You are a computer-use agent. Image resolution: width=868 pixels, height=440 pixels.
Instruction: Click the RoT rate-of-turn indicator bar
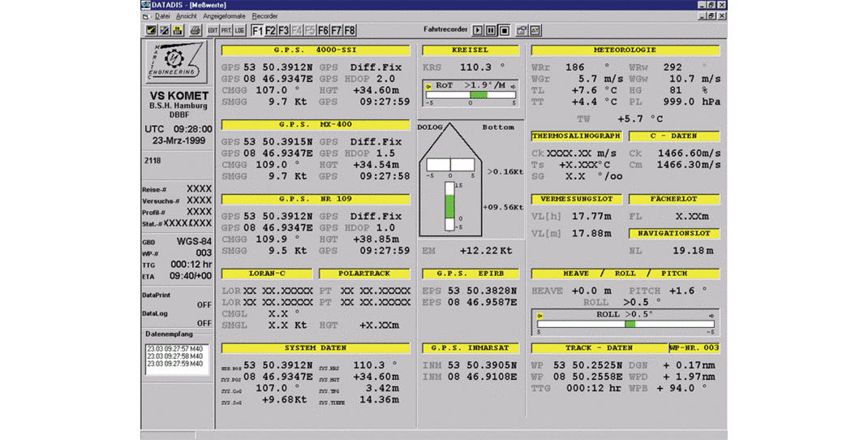tap(471, 95)
